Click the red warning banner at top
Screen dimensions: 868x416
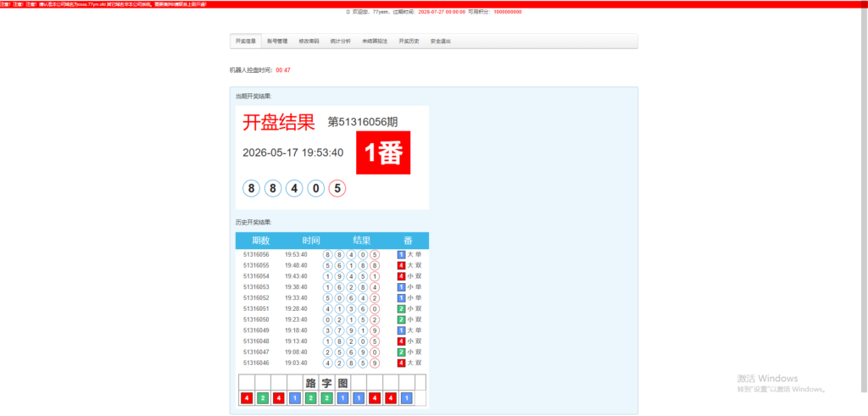434,4
